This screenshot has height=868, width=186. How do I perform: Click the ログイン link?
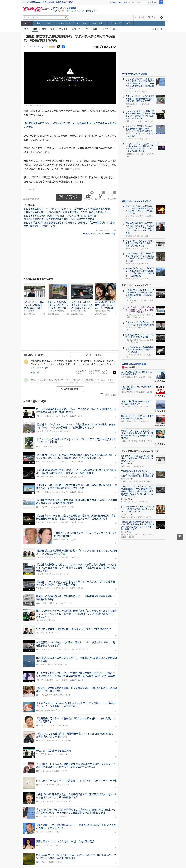point(57,11)
